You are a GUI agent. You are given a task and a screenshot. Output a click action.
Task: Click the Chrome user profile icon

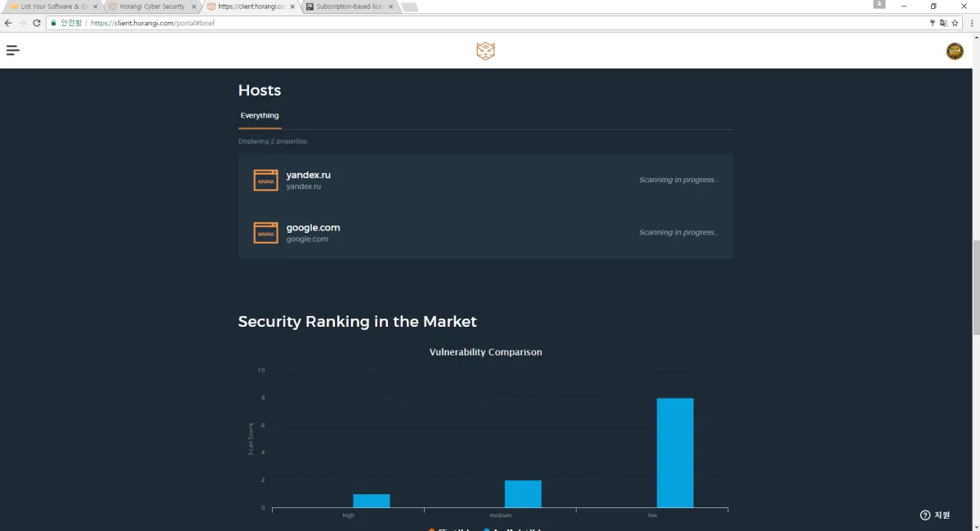880,5
